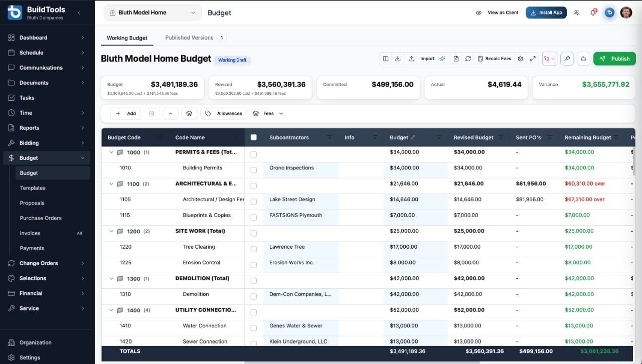Viewport: 642px width, 364px height.
Task: Collapse the 1300 DEMOLITION group
Action: [111, 279]
